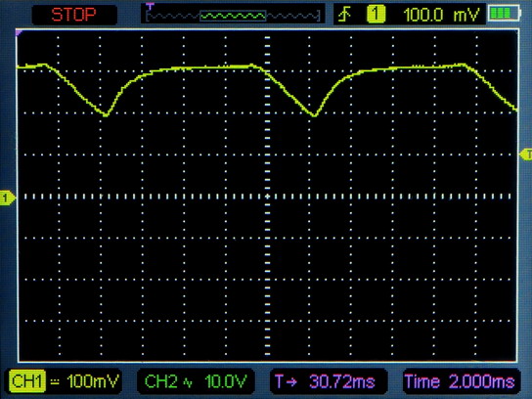Click the channel 1 ground level marker
Viewport: 532px width, 399px height.
click(x=7, y=198)
